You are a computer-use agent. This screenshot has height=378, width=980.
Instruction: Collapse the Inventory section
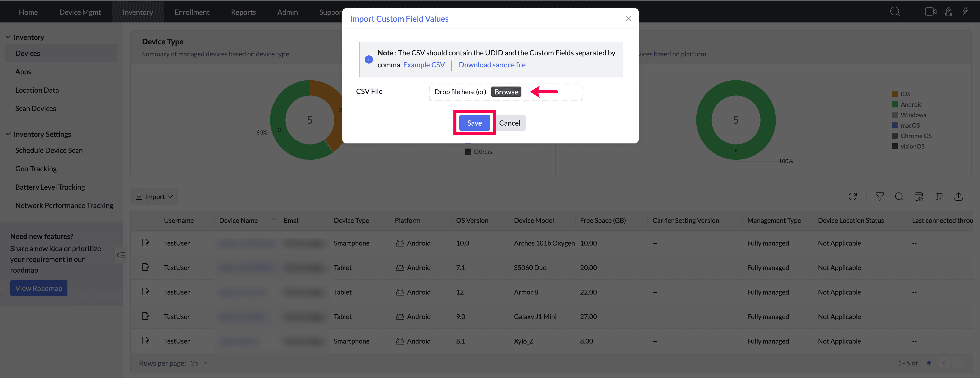pos(8,37)
